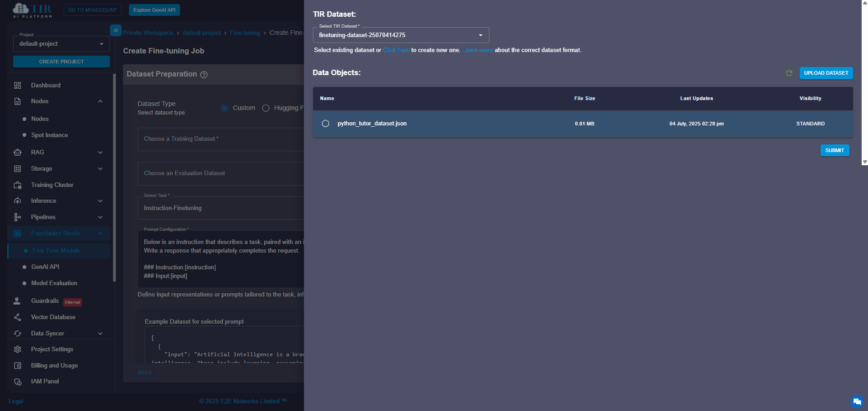The width and height of the screenshot is (868, 411).
Task: Collapse the Foundation Studio chevron
Action: coord(100,234)
